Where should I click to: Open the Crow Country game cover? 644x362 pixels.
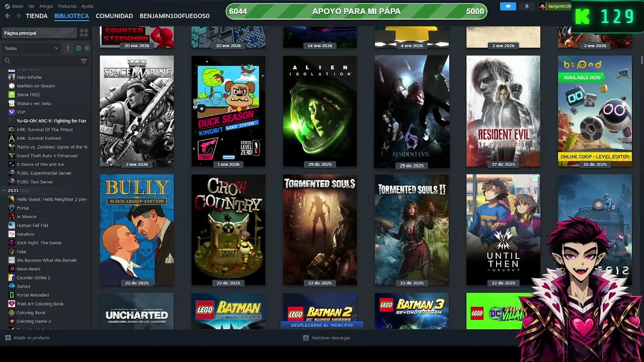pyautogui.click(x=228, y=230)
